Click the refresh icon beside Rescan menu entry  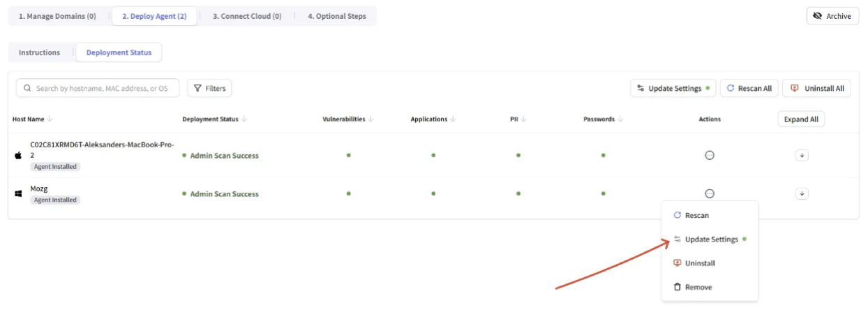point(677,216)
